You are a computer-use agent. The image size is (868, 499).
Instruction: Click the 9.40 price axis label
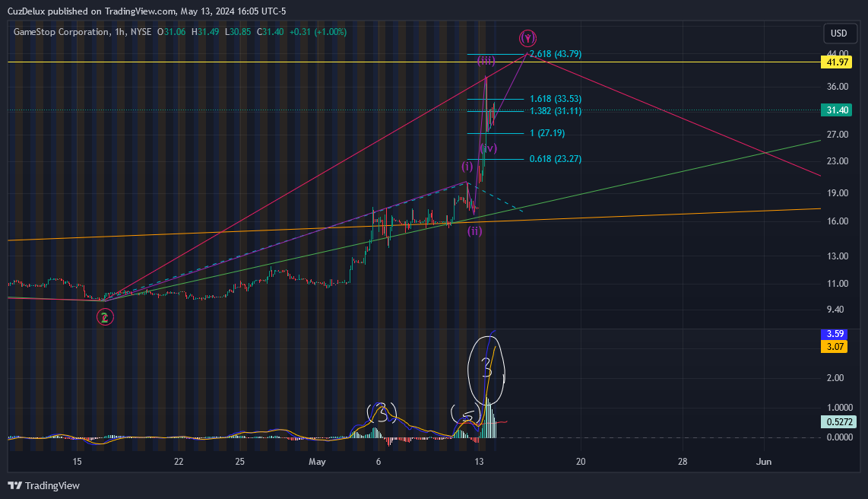pyautogui.click(x=835, y=309)
